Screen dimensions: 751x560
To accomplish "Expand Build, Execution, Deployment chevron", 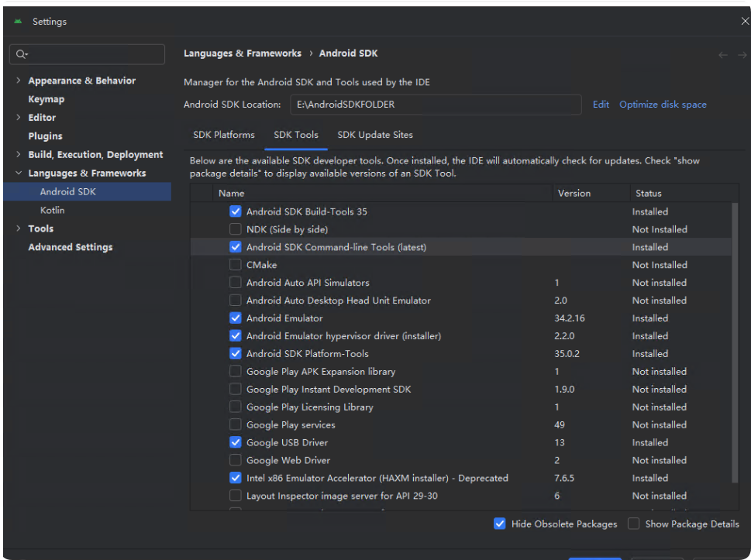I will 18,154.
